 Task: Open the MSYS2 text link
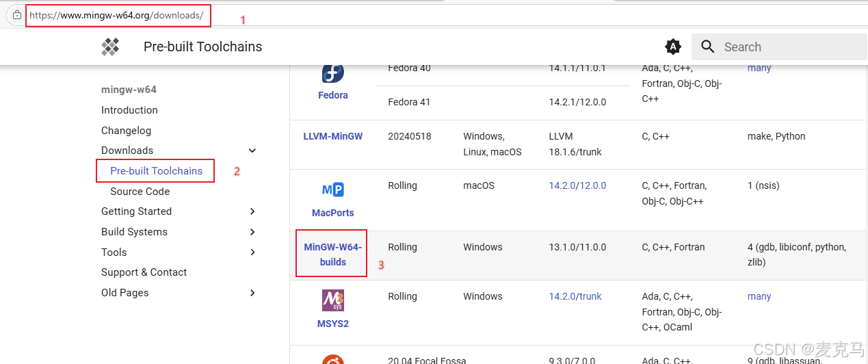point(333,324)
